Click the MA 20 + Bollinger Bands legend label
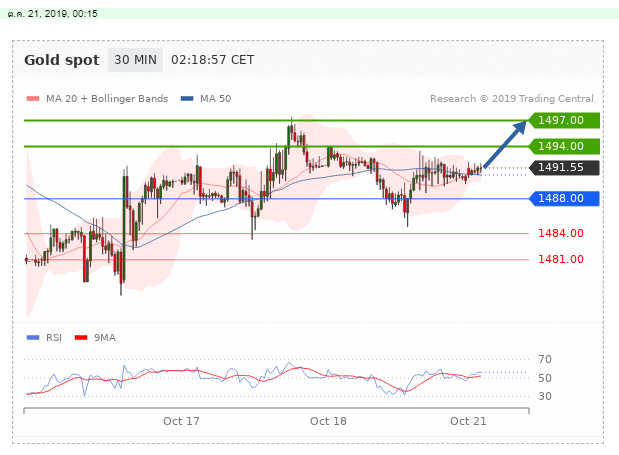 107,99
